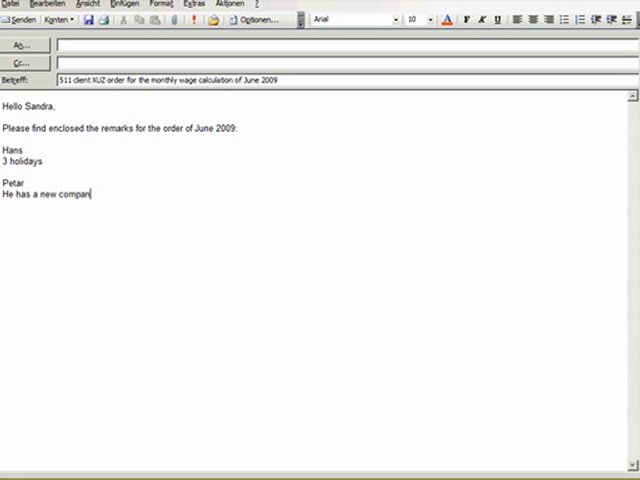Click into the Betreff subject field
Image resolution: width=640 pixels, height=480 pixels.
(340, 80)
